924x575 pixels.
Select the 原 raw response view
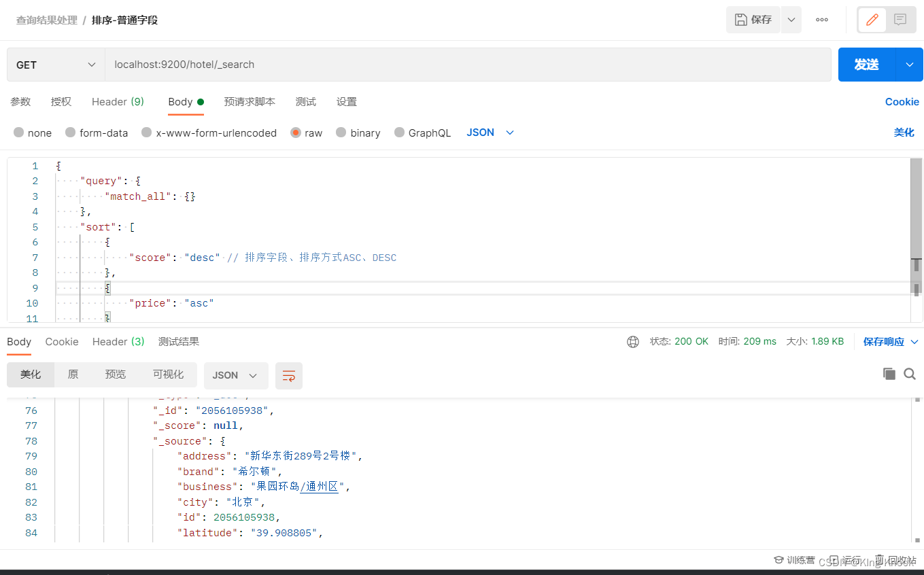tap(73, 374)
